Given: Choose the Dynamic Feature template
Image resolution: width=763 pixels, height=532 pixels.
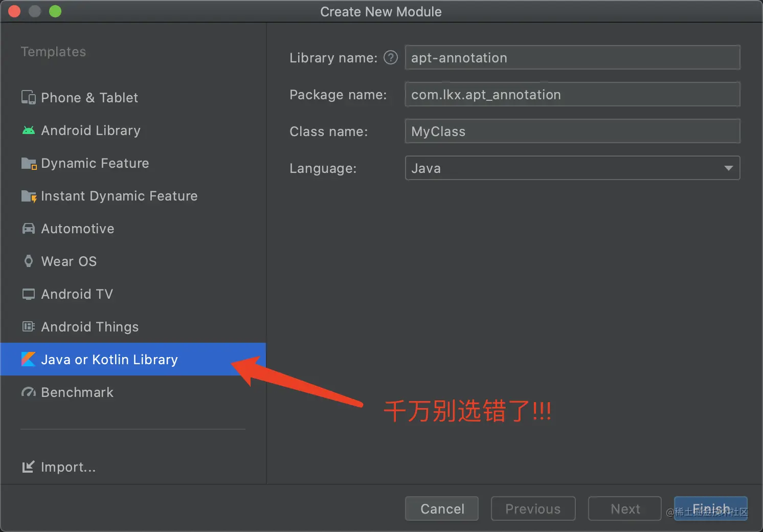Looking at the screenshot, I should coord(133,163).
